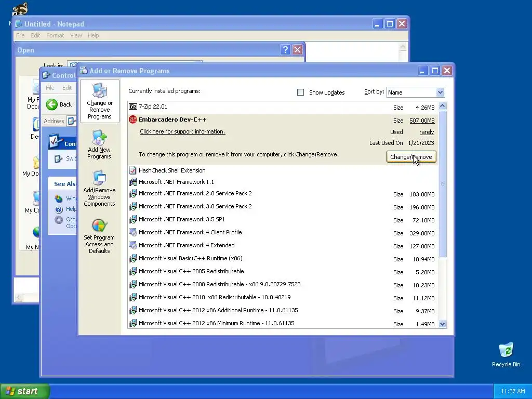Click the program list scrollbar thumb

pyautogui.click(x=442, y=183)
